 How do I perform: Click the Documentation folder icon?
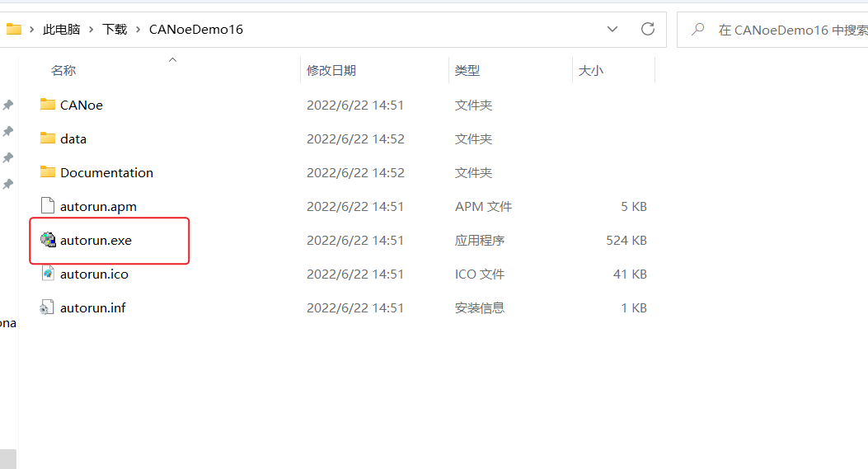(x=48, y=172)
